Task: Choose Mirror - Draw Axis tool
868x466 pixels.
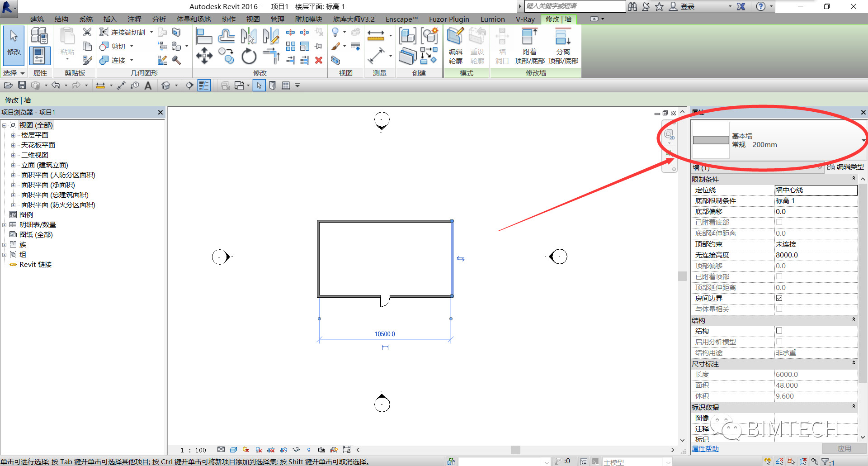Action: 271,35
